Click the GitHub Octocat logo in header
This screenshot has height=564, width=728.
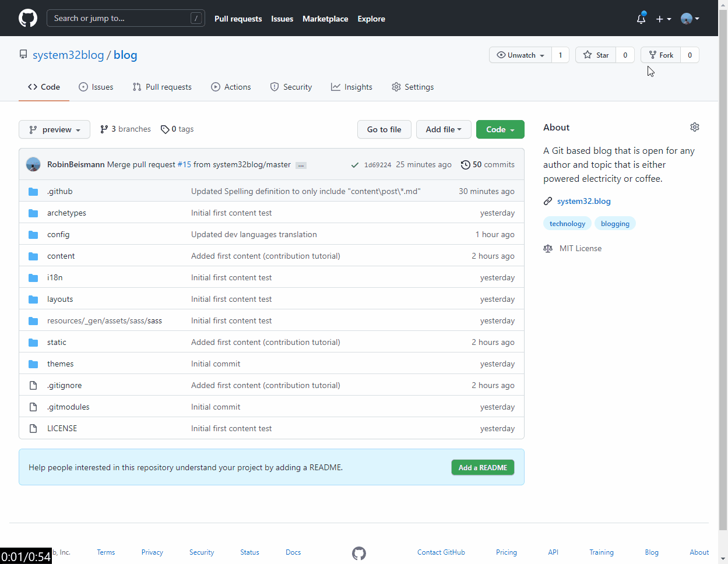[28, 18]
